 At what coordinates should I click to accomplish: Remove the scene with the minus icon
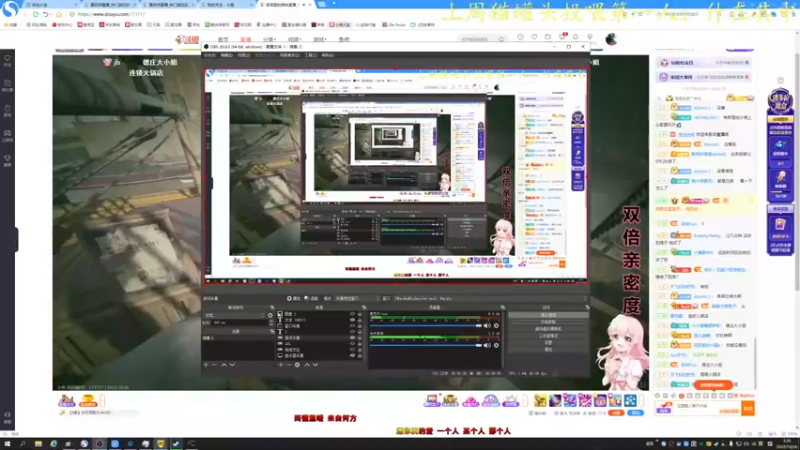tap(214, 365)
